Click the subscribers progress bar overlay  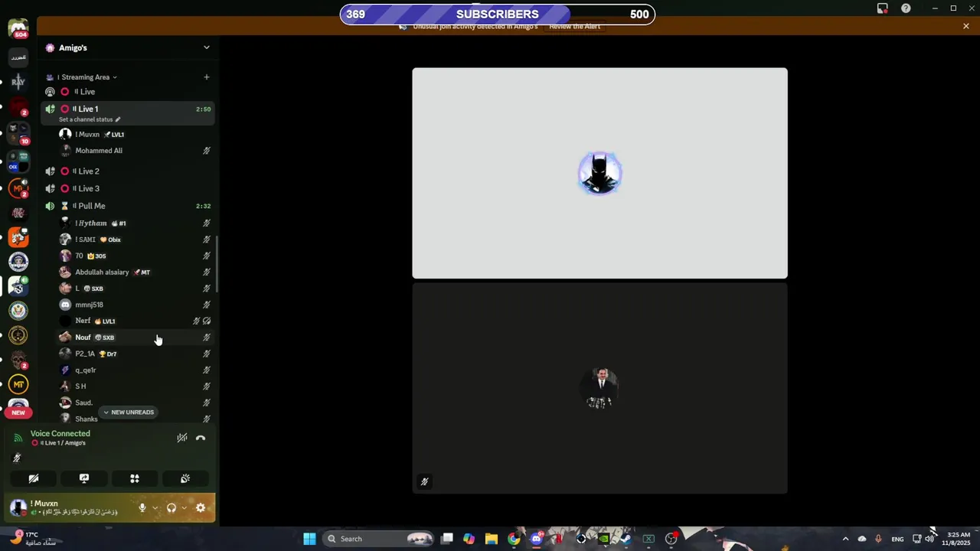[498, 14]
